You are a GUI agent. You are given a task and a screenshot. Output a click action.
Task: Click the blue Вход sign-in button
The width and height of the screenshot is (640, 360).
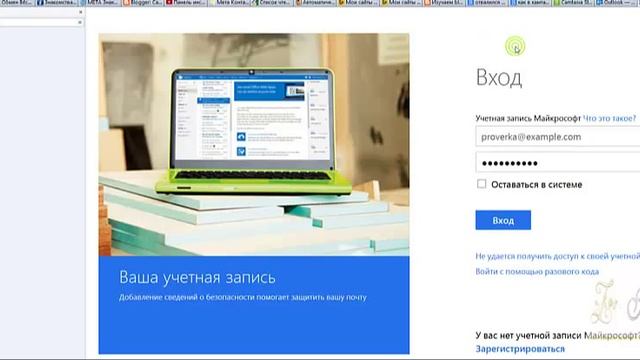point(503,220)
